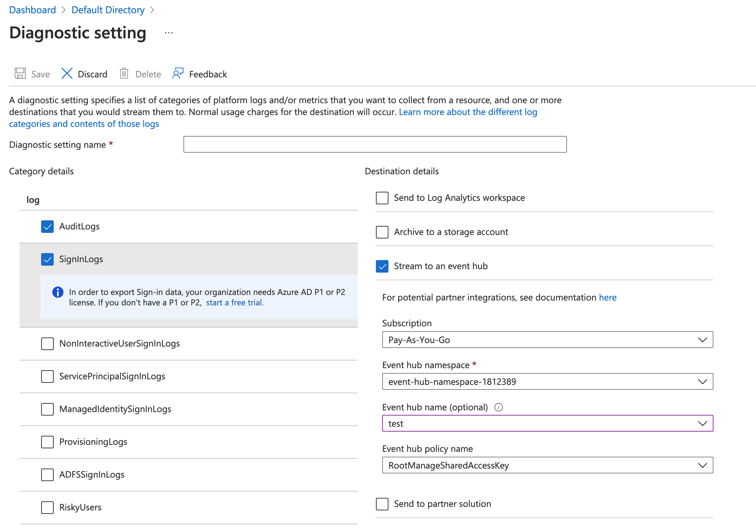
Task: Click the info tooltip next to Event hub name
Action: click(x=499, y=407)
